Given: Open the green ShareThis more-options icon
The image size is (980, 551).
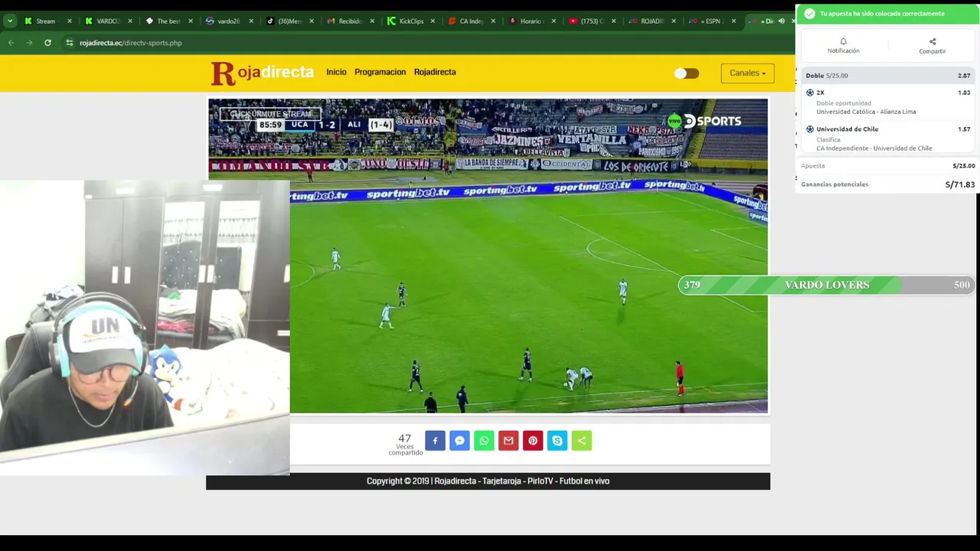Looking at the screenshot, I should coord(582,441).
